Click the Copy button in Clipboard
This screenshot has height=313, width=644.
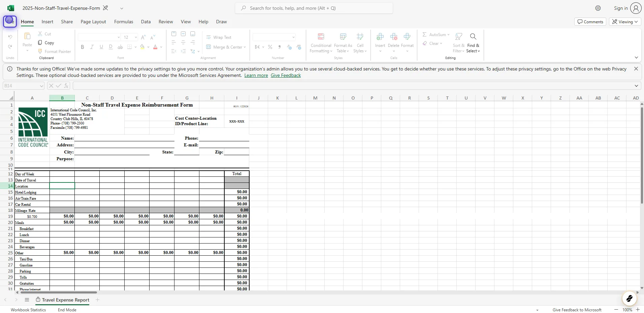[x=46, y=42]
